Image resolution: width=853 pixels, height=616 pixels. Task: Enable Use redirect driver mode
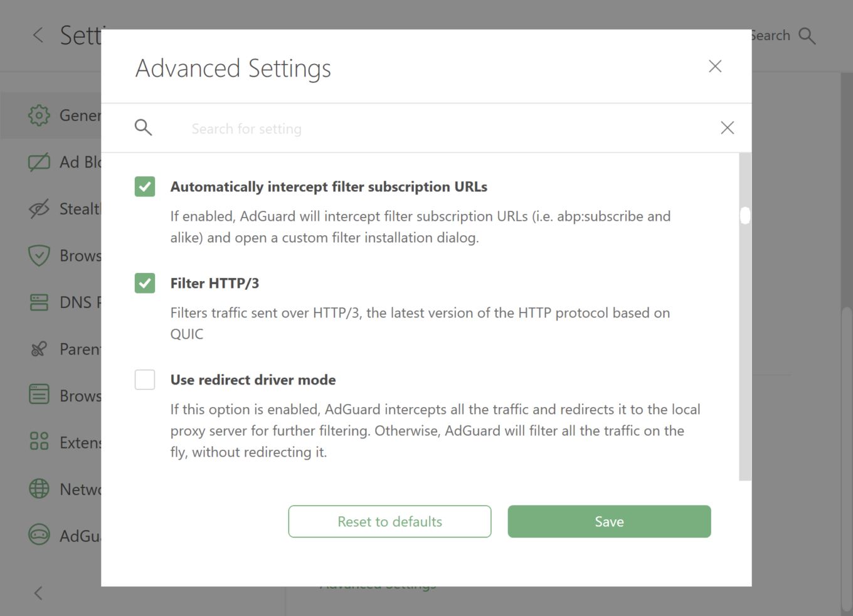coord(144,380)
